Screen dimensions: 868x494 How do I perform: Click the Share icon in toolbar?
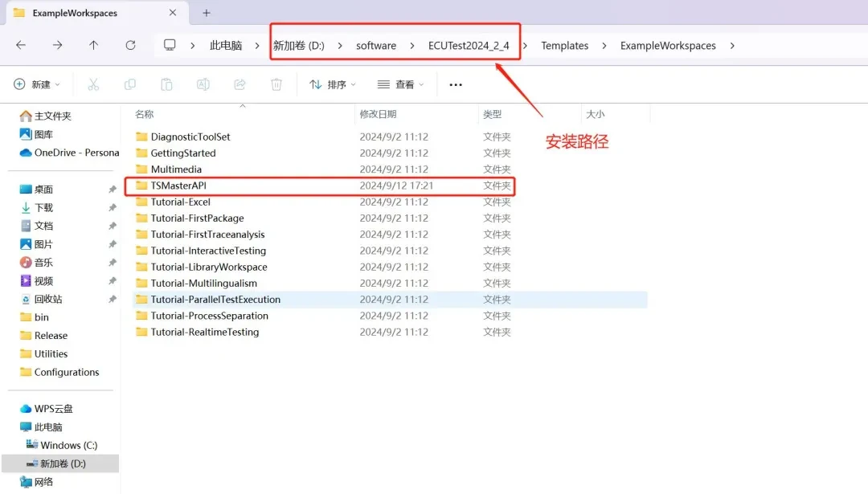click(240, 84)
